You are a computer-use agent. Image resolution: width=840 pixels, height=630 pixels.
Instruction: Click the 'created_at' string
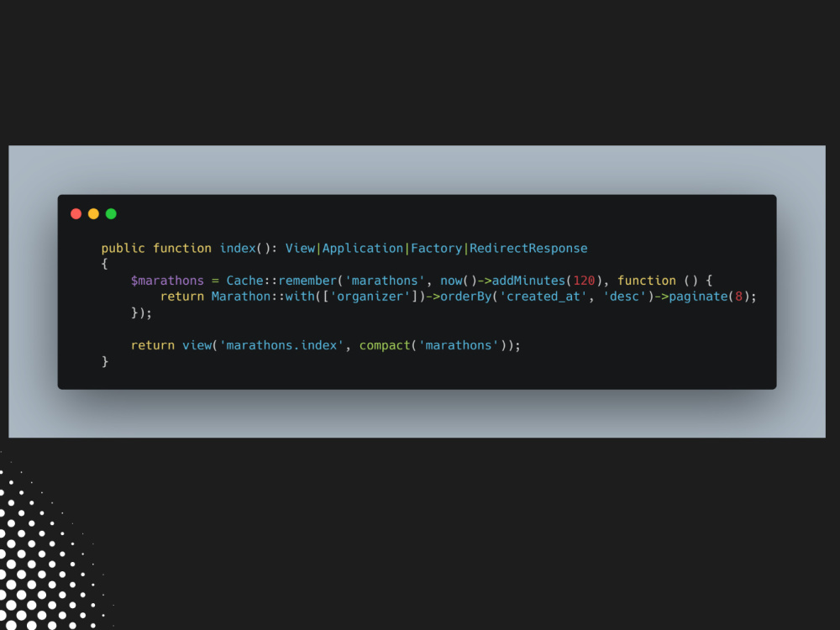(x=543, y=297)
